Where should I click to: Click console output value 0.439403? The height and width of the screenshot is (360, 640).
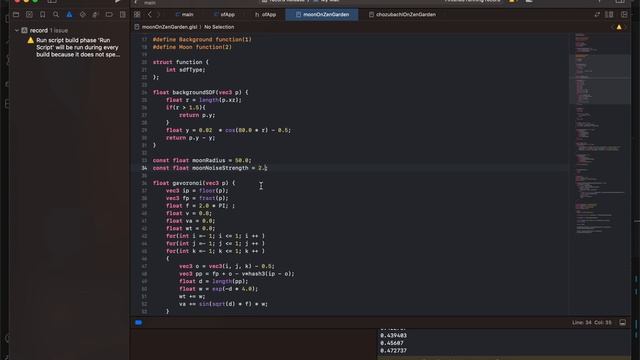tap(393, 336)
